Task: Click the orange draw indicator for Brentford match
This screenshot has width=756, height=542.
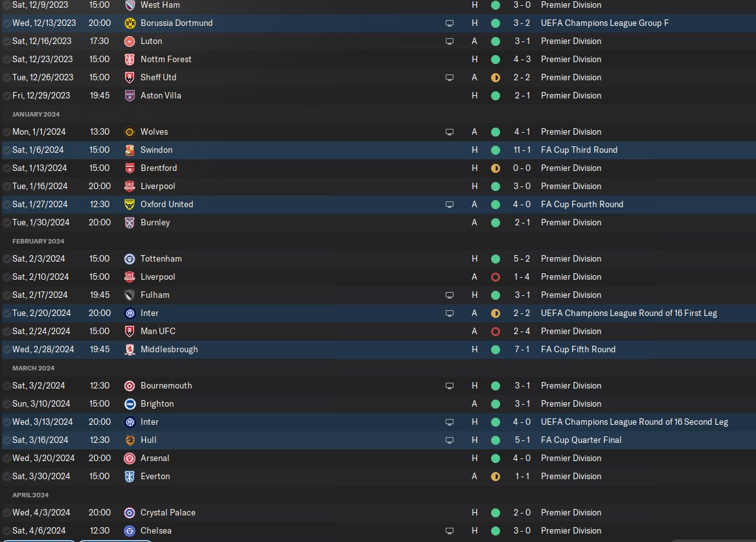Action: point(495,168)
